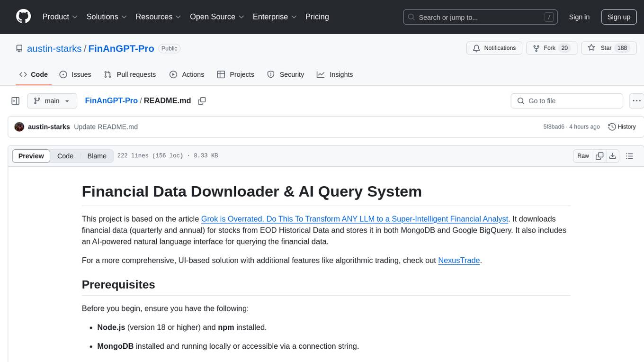Open the main branch selector
This screenshot has width=644, height=362.
click(52, 101)
